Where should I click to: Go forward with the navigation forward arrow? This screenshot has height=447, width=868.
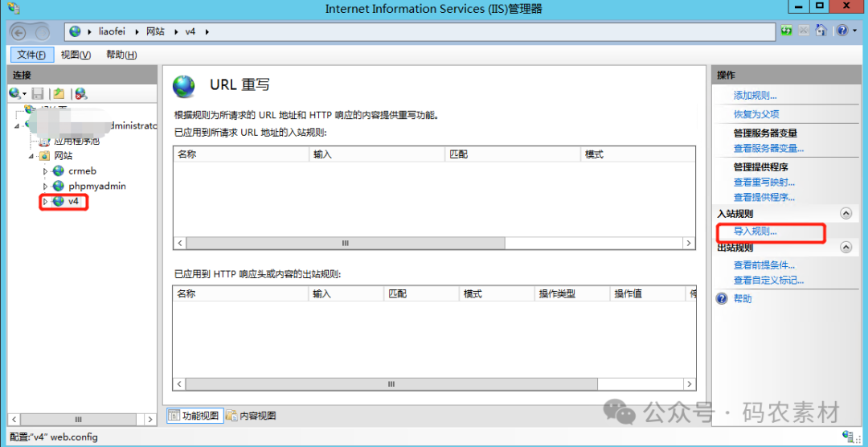[43, 32]
